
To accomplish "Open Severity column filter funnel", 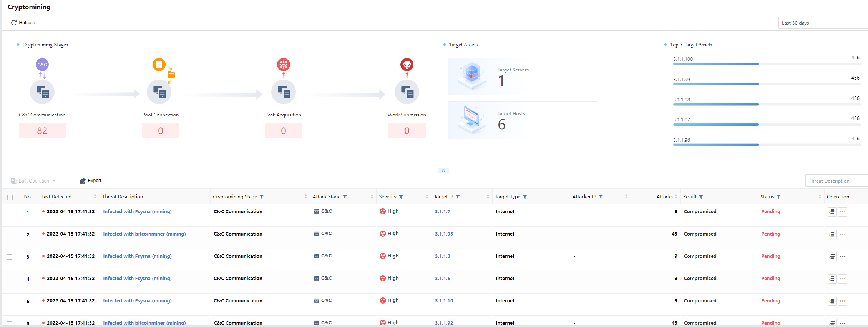I will pyautogui.click(x=401, y=197).
